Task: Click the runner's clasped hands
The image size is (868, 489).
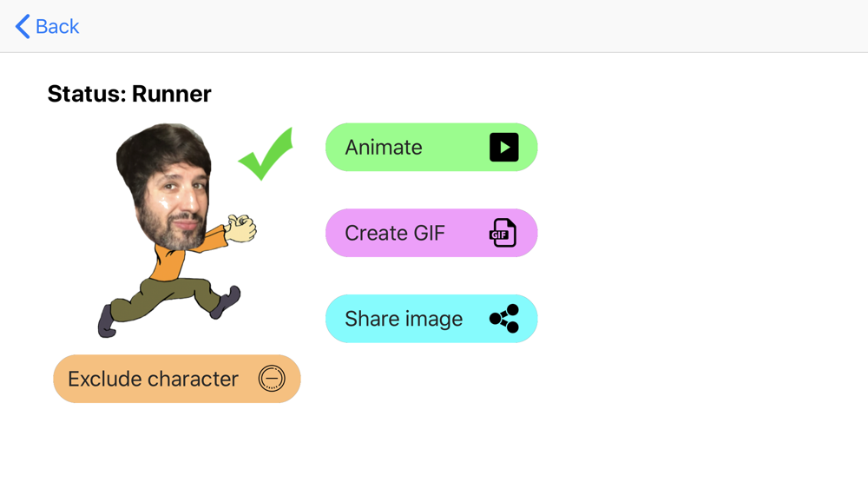Action: click(241, 228)
